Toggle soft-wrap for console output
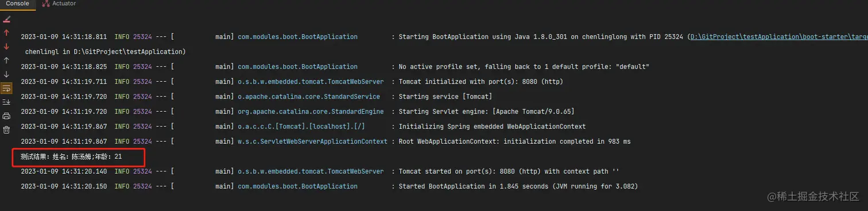Screen dimensions: 868x211 [x=6, y=88]
